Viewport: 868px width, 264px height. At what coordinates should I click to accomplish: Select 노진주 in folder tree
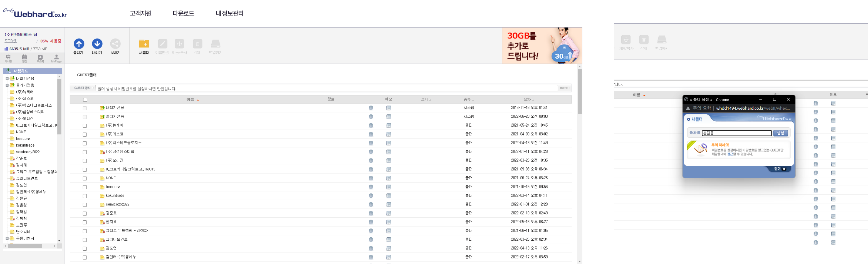22,225
